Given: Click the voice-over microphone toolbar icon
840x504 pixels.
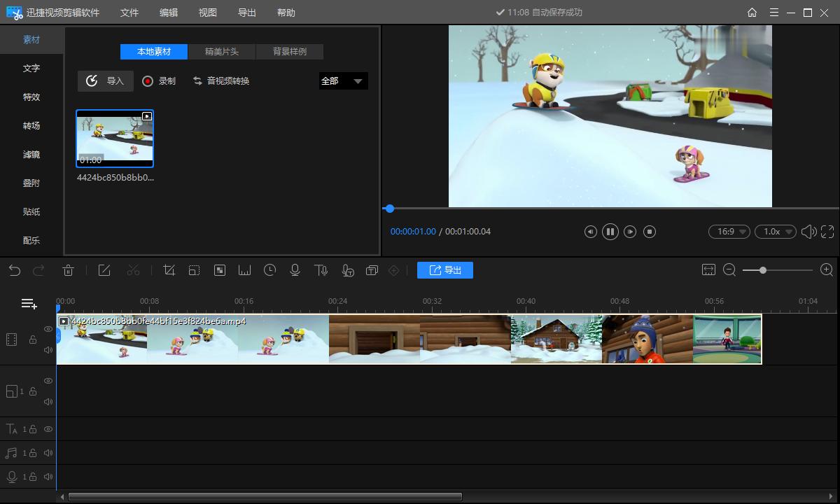Looking at the screenshot, I should pyautogui.click(x=295, y=270).
